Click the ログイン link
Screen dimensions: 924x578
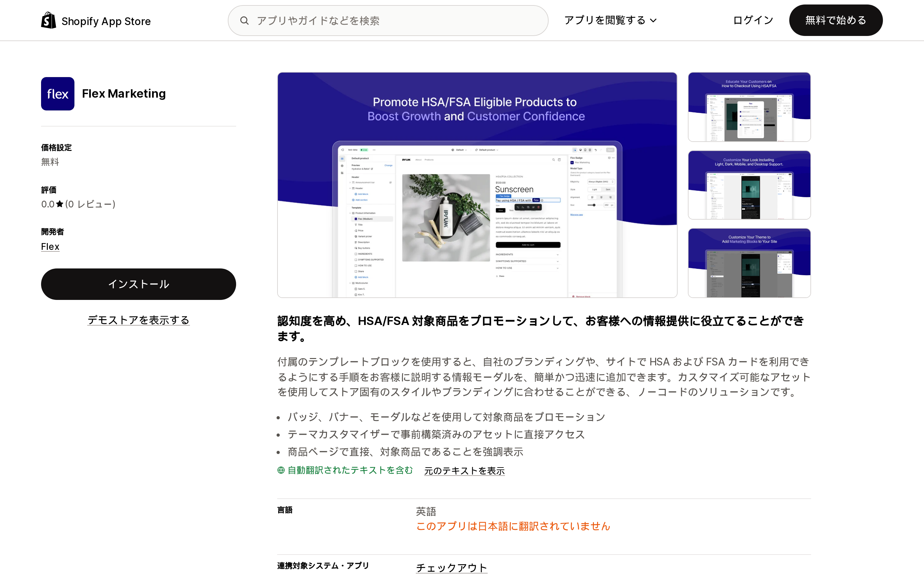753,20
